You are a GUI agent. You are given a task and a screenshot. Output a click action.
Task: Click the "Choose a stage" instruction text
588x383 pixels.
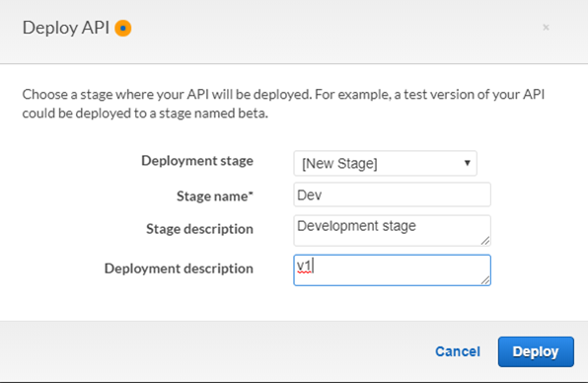pyautogui.click(x=283, y=104)
